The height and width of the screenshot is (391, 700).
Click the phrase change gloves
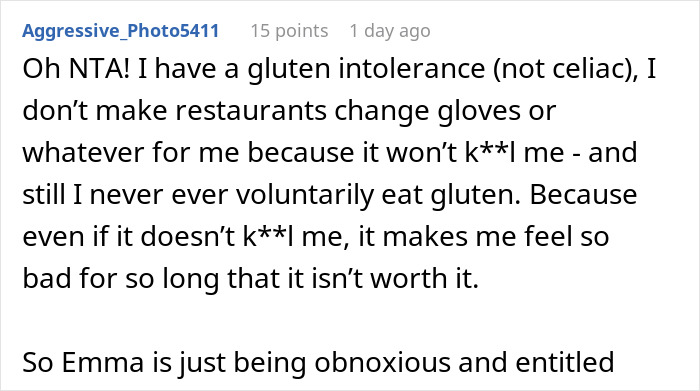(x=427, y=111)
